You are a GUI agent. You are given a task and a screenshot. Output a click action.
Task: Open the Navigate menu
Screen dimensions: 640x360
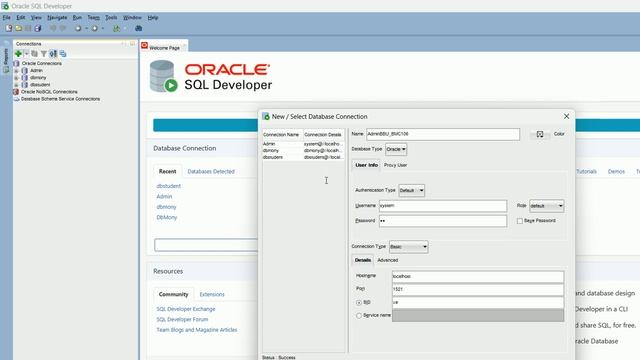pyautogui.click(x=57, y=18)
